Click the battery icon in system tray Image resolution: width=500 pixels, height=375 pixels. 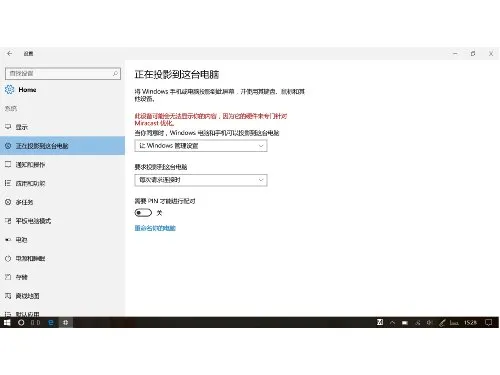pyautogui.click(x=405, y=323)
